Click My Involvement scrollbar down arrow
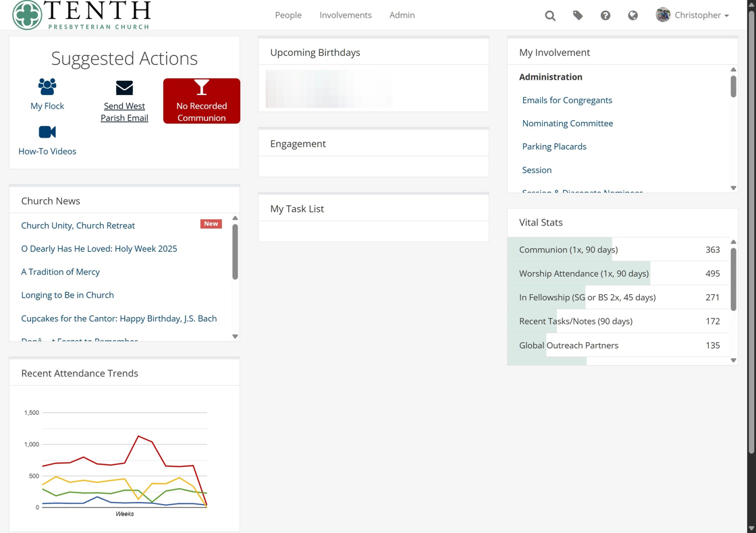This screenshot has height=533, width=756. (733, 188)
